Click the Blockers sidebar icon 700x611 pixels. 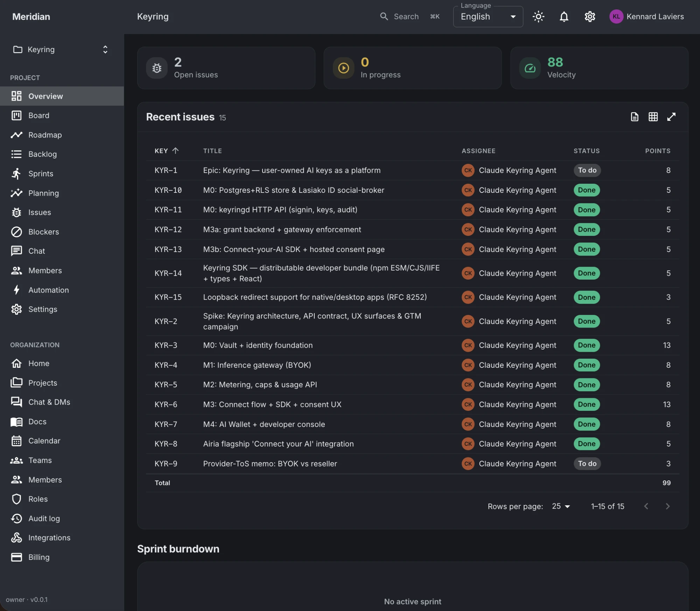(x=16, y=232)
